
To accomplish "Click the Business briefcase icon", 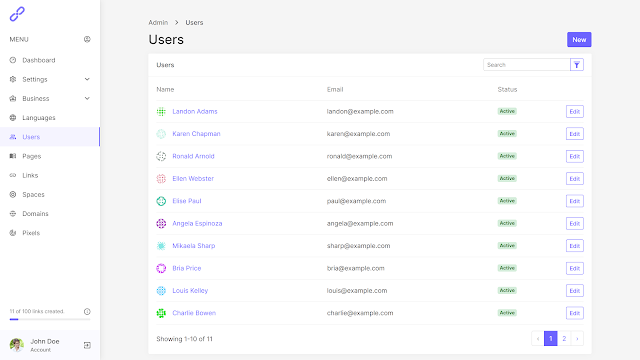I will [x=13, y=98].
